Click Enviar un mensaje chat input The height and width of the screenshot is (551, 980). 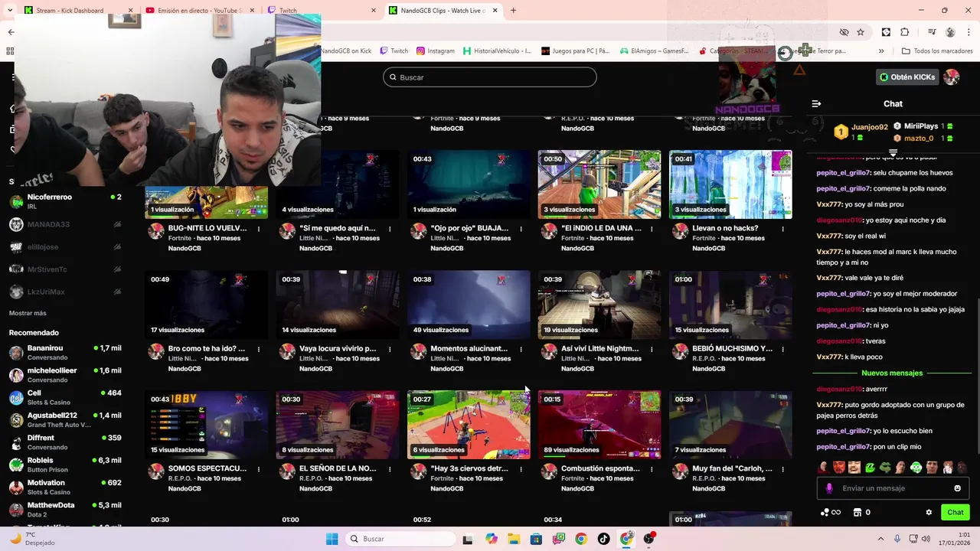(x=893, y=488)
